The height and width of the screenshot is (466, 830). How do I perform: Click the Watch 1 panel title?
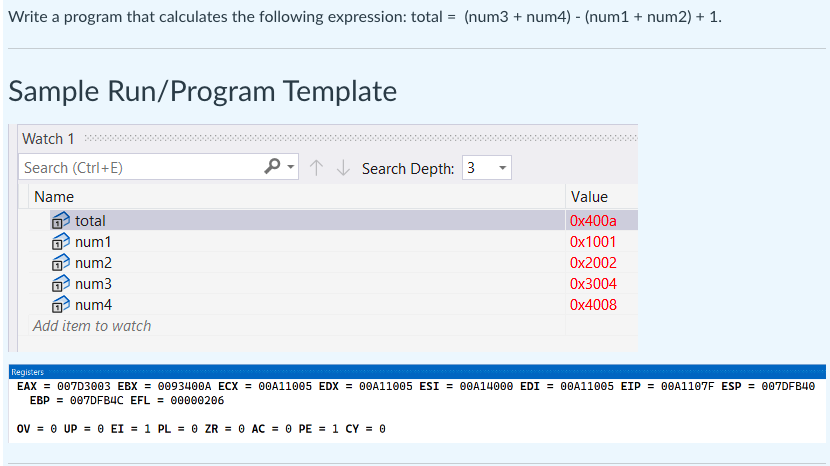point(48,139)
